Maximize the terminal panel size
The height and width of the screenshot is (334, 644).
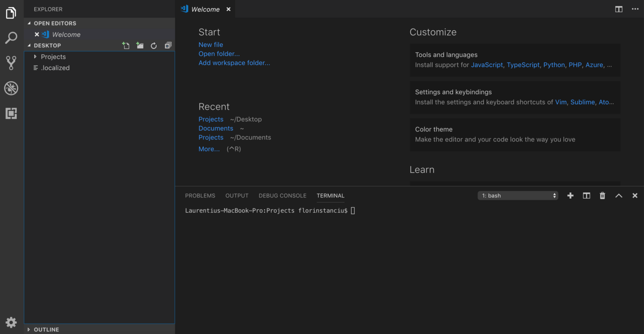coord(619,196)
